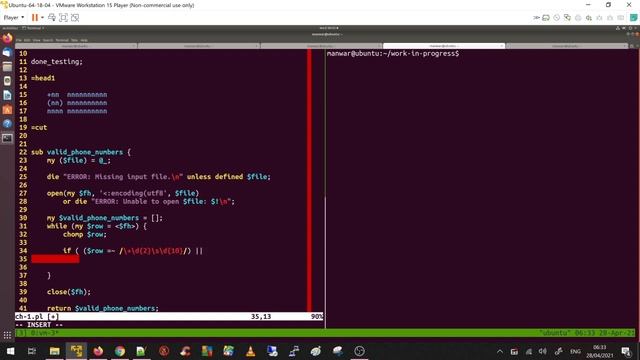Click the 'return $valid_phone_numbers;' line

(x=102, y=308)
